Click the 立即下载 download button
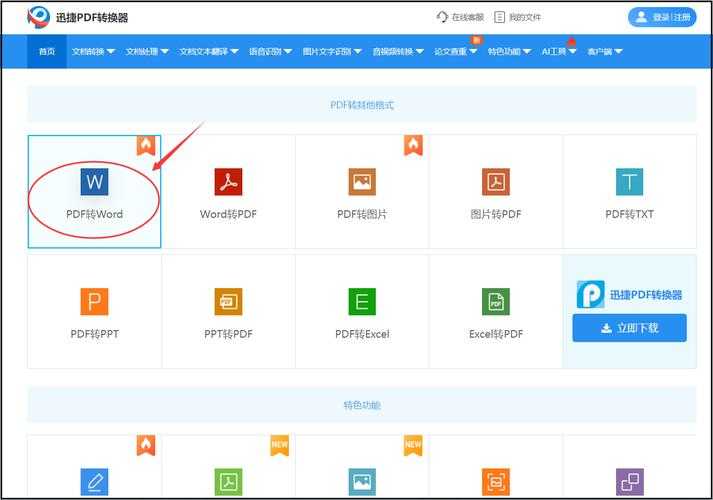The width and height of the screenshot is (713, 500). [629, 328]
